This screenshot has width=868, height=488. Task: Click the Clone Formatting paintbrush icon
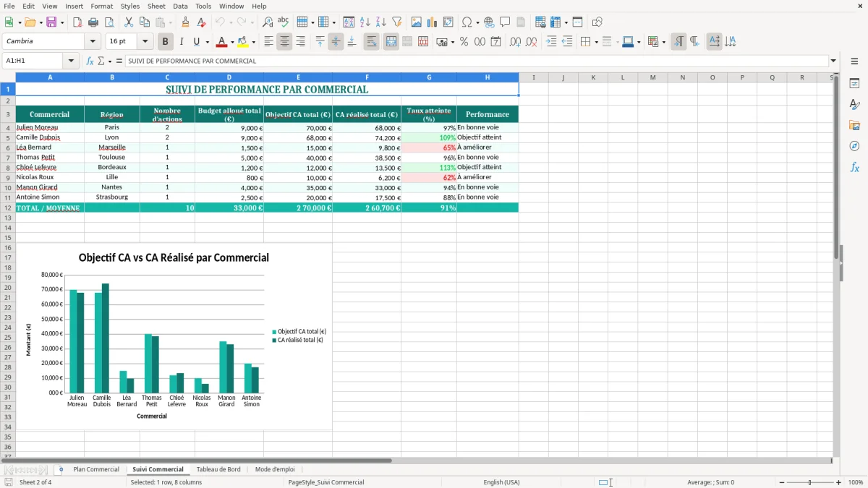click(x=185, y=22)
